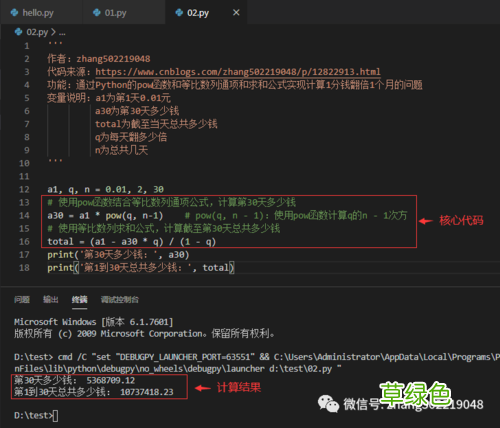Open the 调试控制台 debug console tab

[120, 299]
